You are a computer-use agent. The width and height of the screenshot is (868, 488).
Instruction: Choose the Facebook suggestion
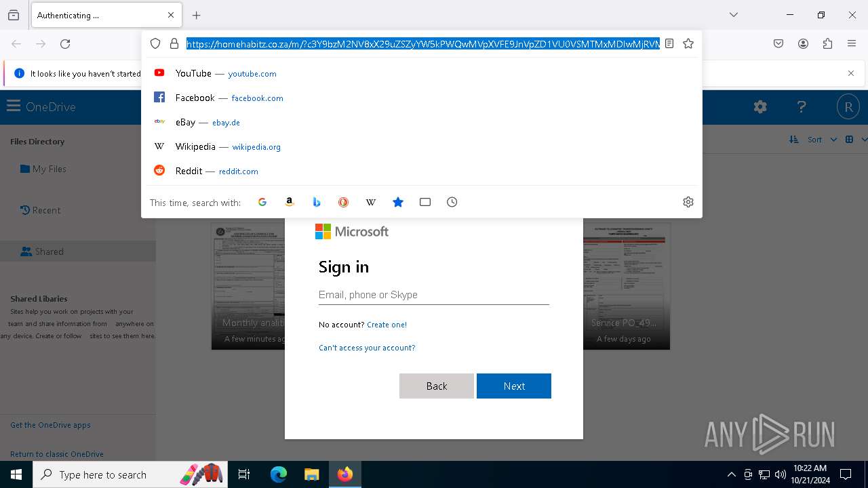(x=422, y=98)
